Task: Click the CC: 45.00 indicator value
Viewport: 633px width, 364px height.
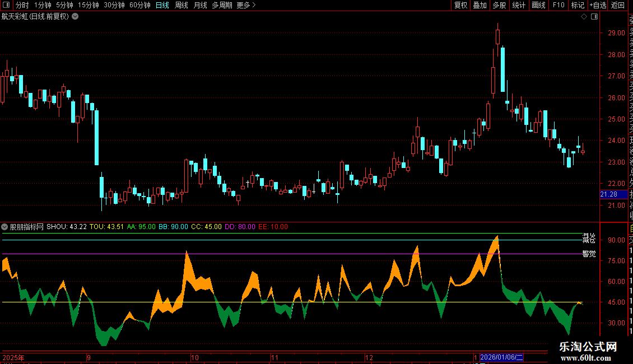Action: 206,227
